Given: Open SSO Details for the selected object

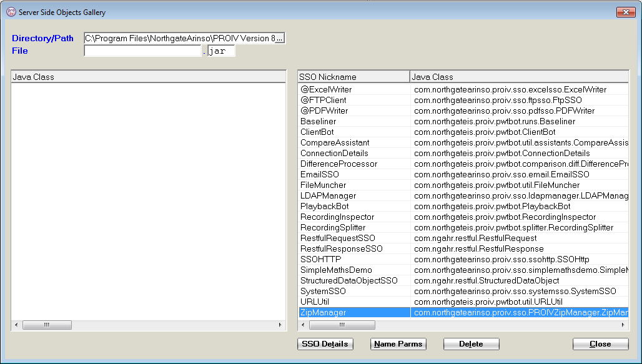Looking at the screenshot, I should point(325,344).
